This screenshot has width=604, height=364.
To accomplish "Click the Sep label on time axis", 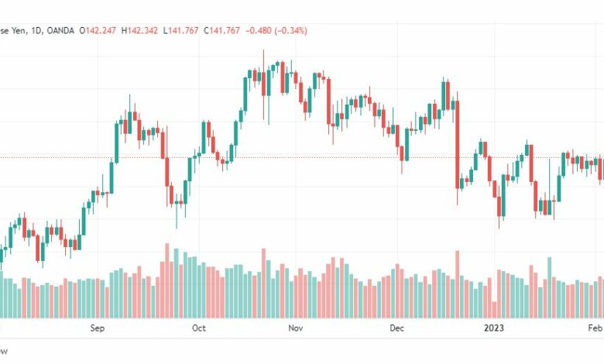I will (97, 328).
